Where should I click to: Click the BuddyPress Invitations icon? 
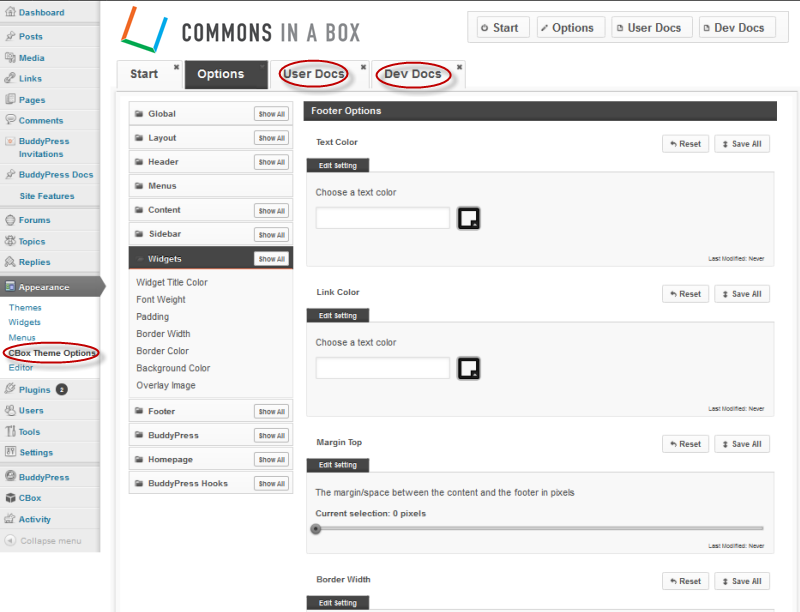(10, 141)
